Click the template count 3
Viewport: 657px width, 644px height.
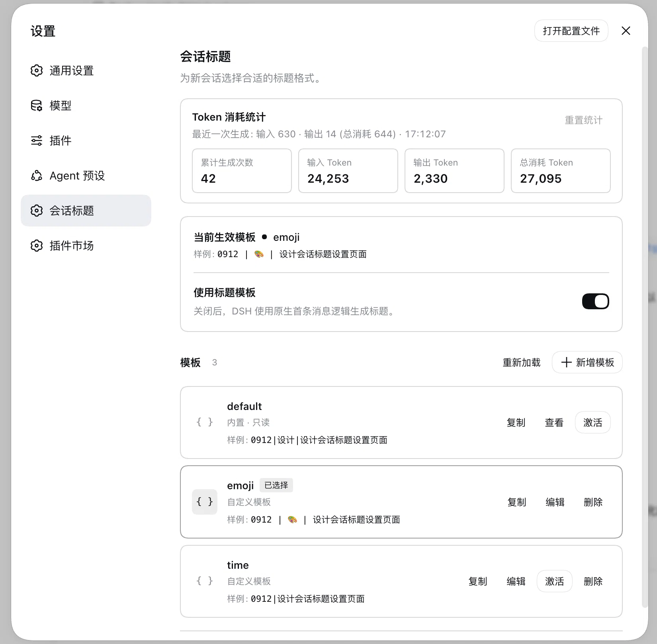215,362
